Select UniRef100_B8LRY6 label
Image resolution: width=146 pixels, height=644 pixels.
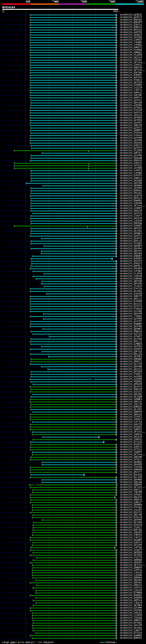131,497
